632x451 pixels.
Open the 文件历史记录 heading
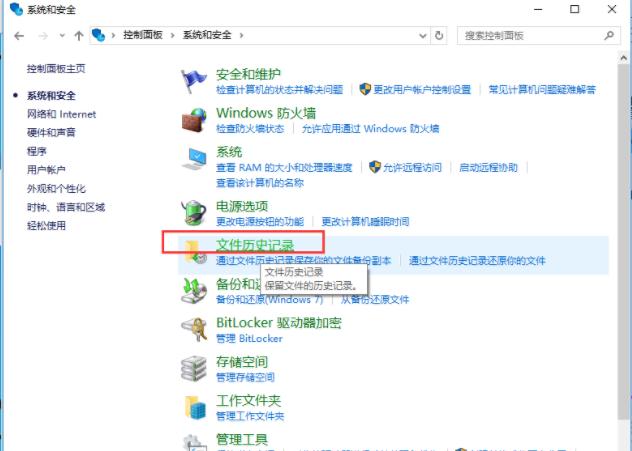point(255,245)
